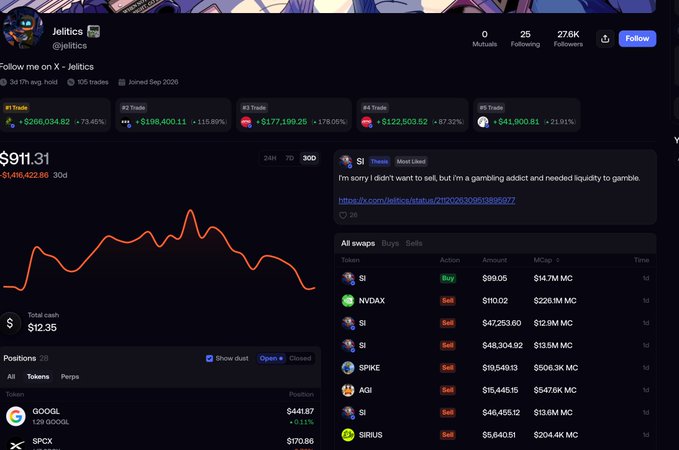Click SI token icon in $47,253.60 row

[348, 323]
